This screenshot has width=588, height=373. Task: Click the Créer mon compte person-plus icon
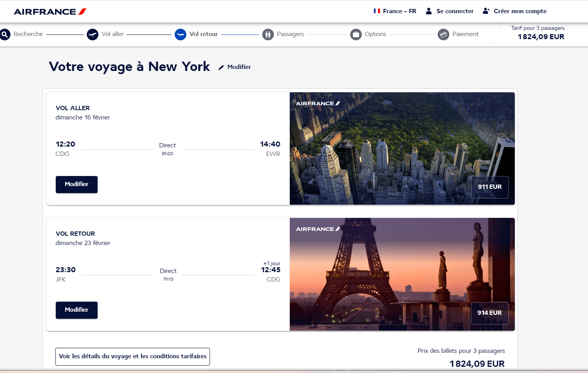tap(486, 11)
